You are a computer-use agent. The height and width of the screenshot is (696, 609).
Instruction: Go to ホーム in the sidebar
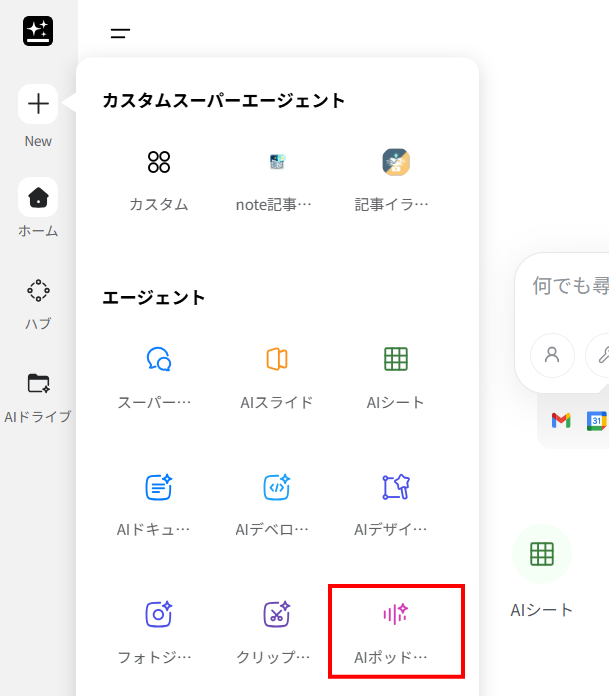coord(38,198)
